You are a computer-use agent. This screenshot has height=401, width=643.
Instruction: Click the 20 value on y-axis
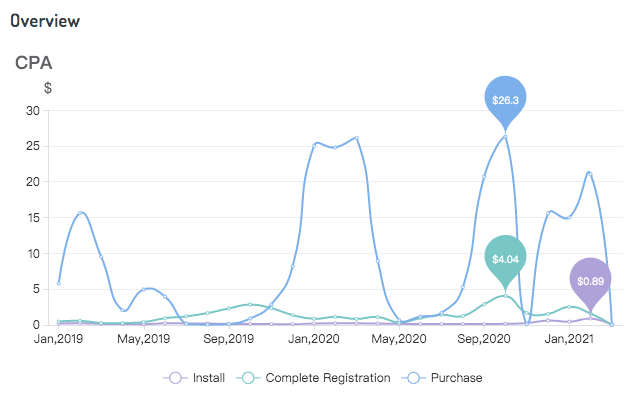click(x=33, y=182)
